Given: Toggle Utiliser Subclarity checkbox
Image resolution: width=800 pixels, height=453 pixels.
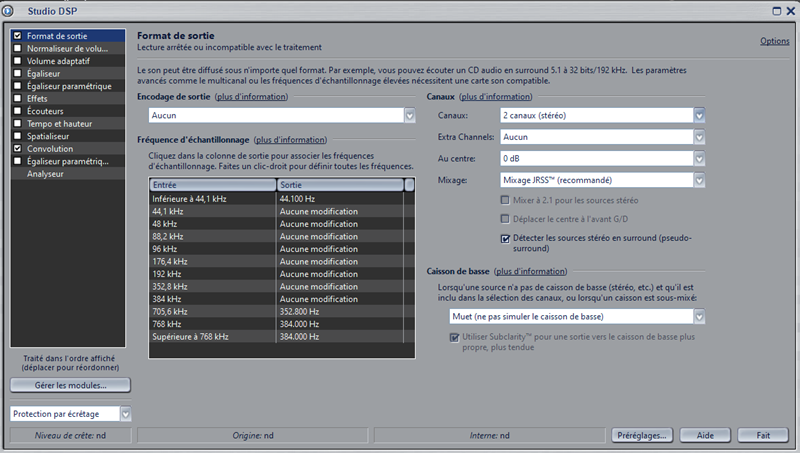Looking at the screenshot, I should pos(454,337).
